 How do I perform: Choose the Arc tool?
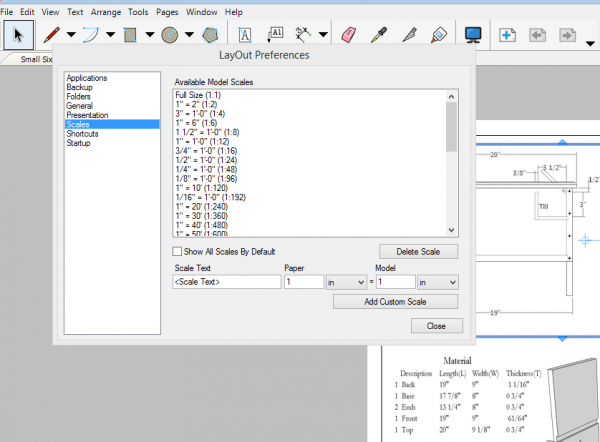(91, 35)
